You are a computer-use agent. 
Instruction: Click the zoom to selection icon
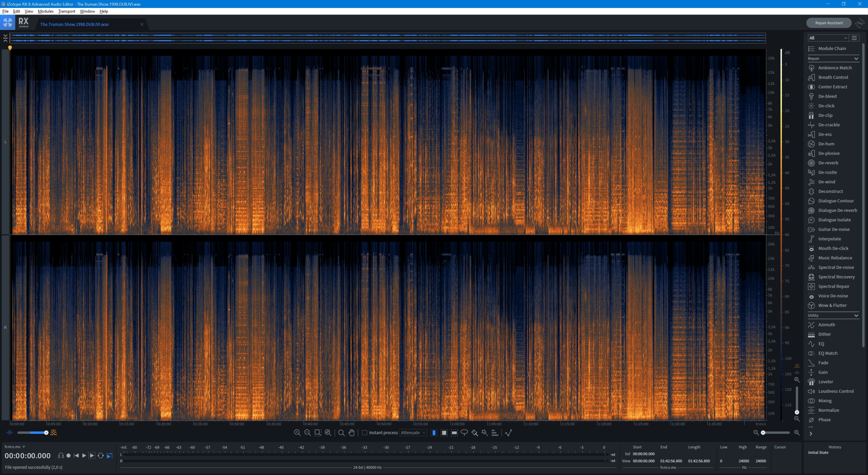318,432
